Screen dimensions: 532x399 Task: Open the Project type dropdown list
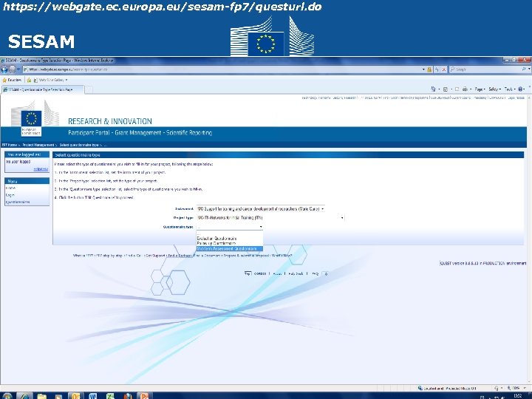270,218
